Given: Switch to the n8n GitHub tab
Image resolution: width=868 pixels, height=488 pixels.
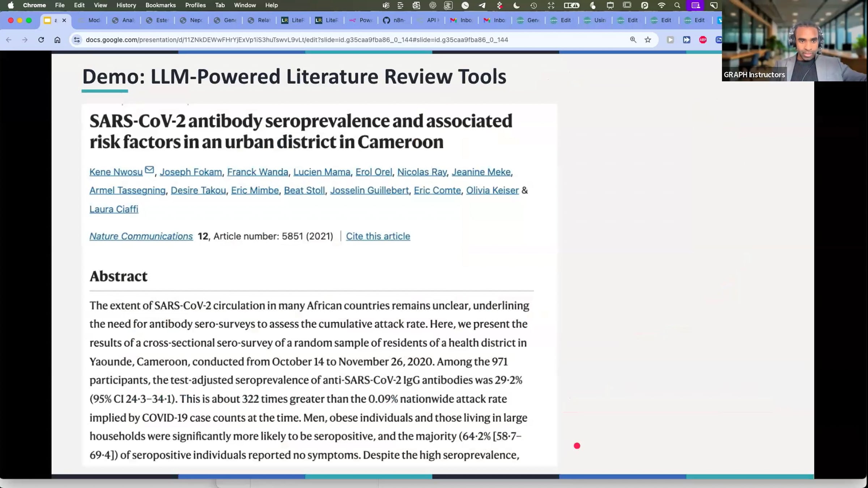Looking at the screenshot, I should [395, 20].
